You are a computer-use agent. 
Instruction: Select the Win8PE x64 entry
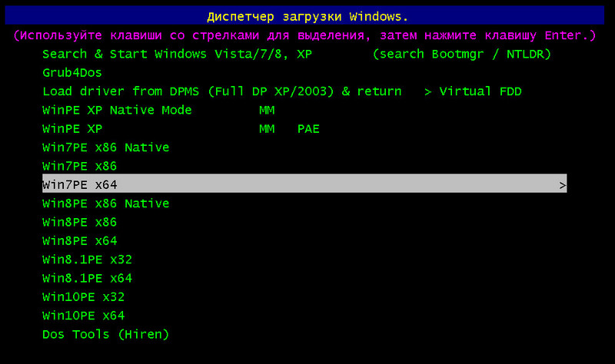click(x=80, y=241)
